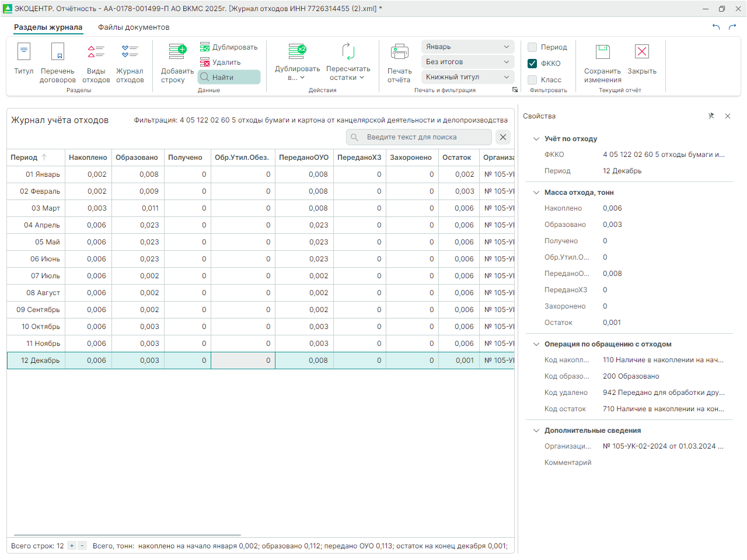The image size is (747, 560).
Task: Open Виды отходов section
Action: pos(96,52)
